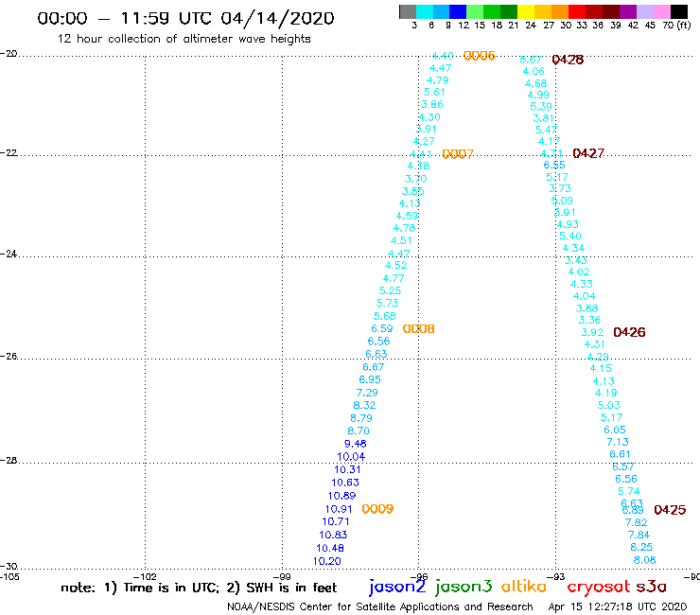Select the dark blue legend swatch above 12
The image size is (700, 615).
coord(458,11)
